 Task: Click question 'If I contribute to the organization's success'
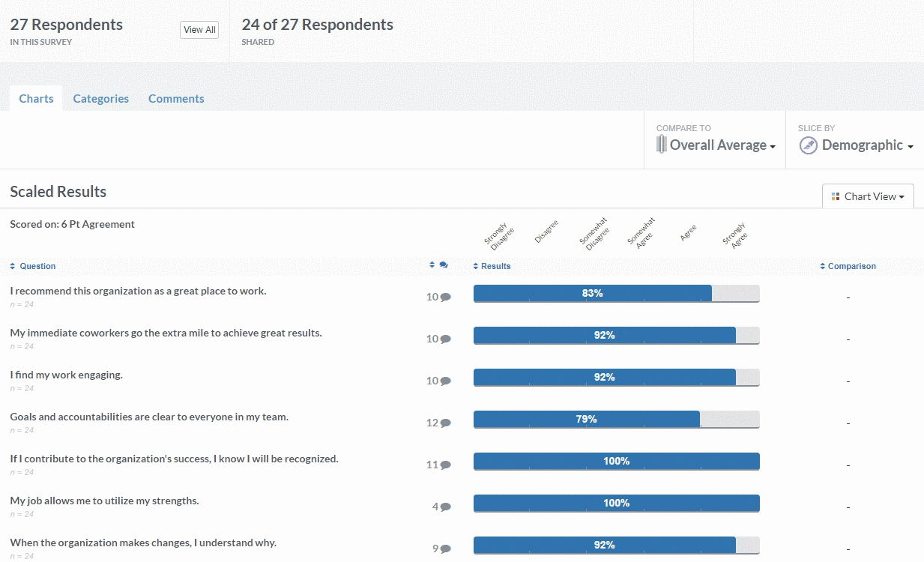174,459
